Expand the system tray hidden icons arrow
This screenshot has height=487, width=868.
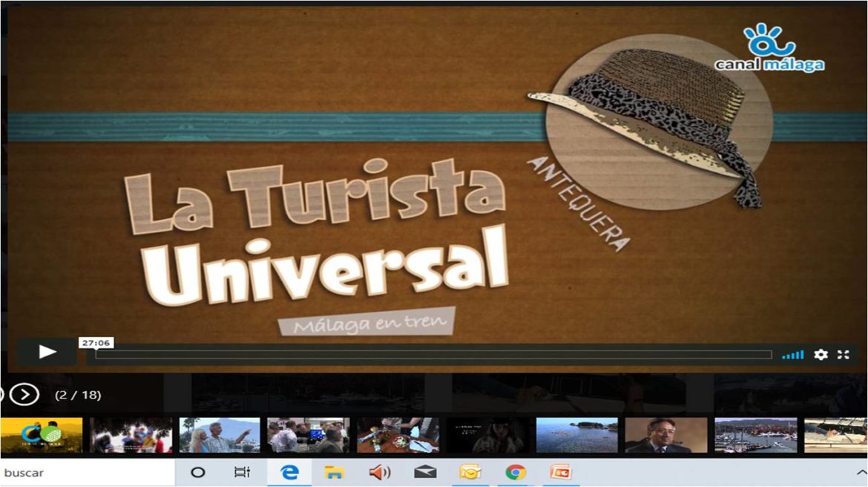(861, 473)
